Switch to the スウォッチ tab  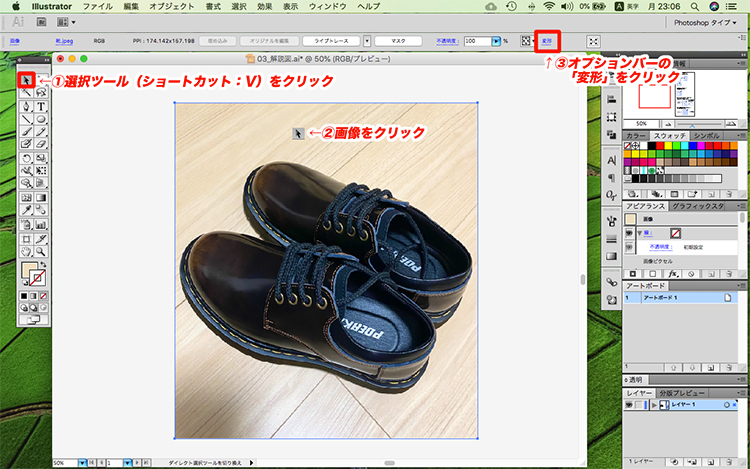pyautogui.click(x=670, y=135)
